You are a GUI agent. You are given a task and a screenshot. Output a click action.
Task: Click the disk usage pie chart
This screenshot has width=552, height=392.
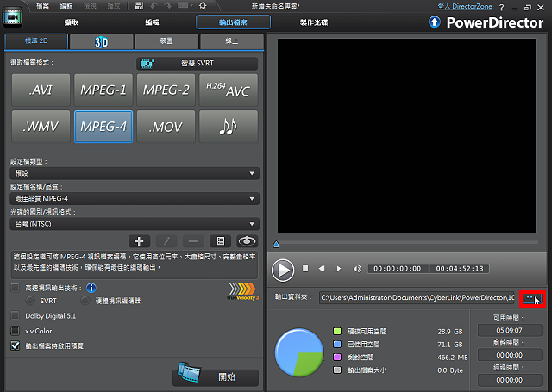299,352
